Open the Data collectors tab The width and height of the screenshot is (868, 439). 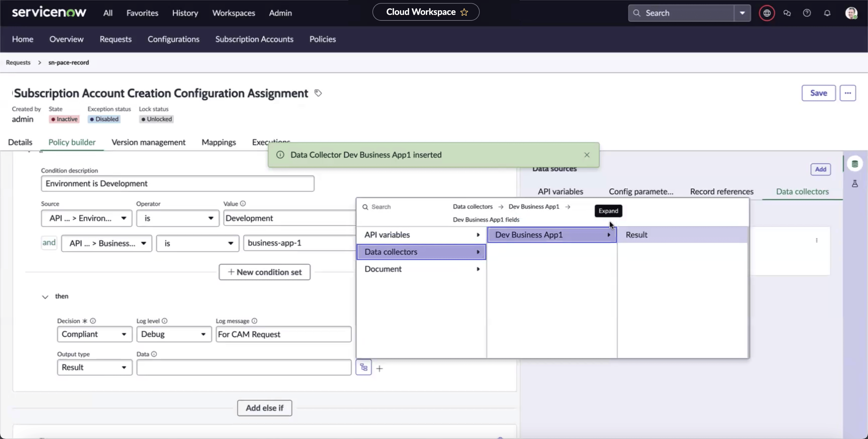(x=802, y=191)
